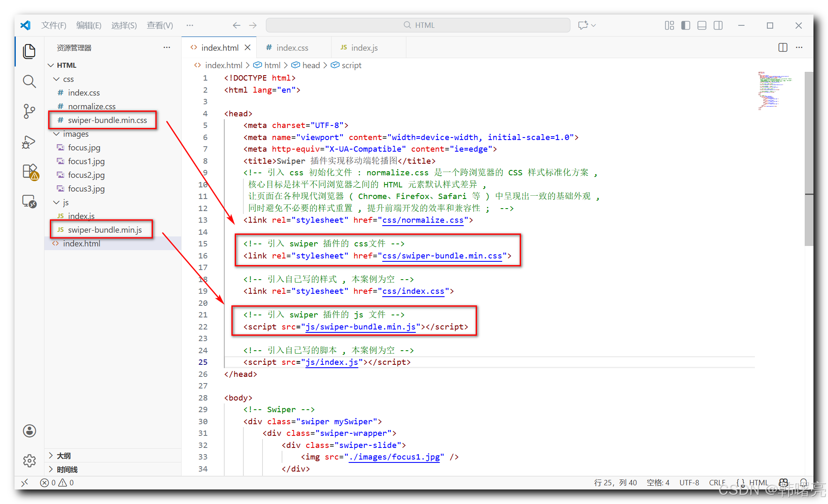This screenshot has height=504, width=828.
Task: Toggle the bottom panel visibility
Action: pyautogui.click(x=702, y=25)
